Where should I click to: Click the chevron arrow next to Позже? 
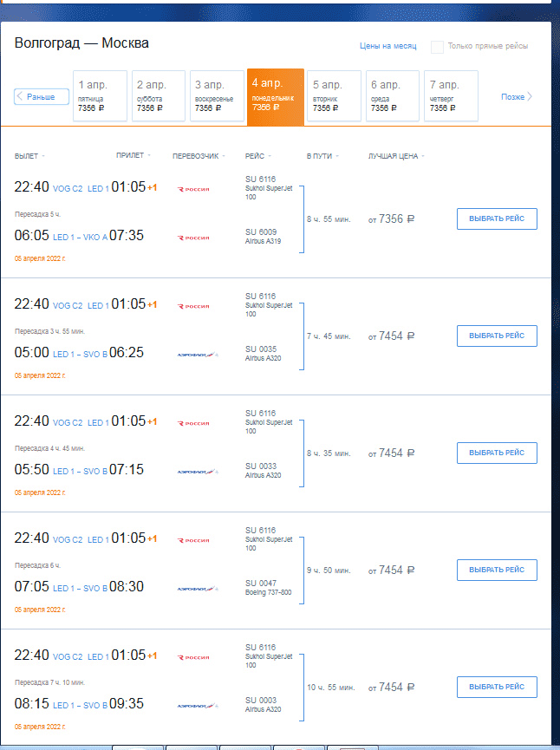(x=530, y=96)
